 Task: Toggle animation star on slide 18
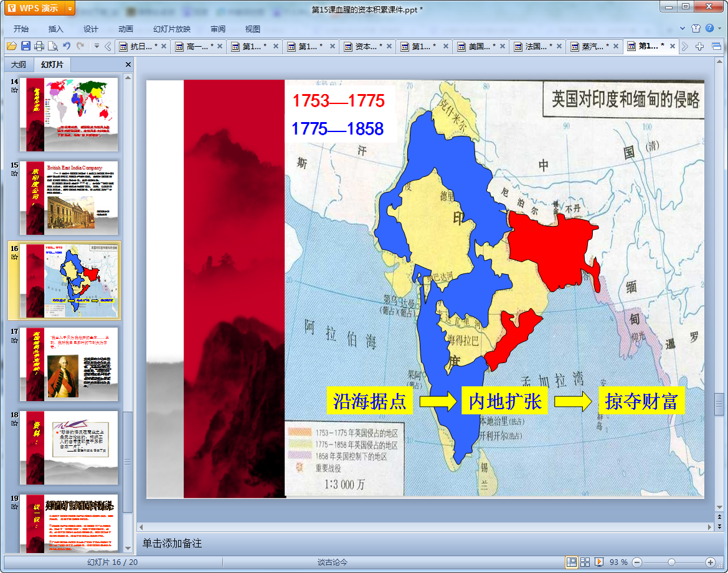(14, 424)
